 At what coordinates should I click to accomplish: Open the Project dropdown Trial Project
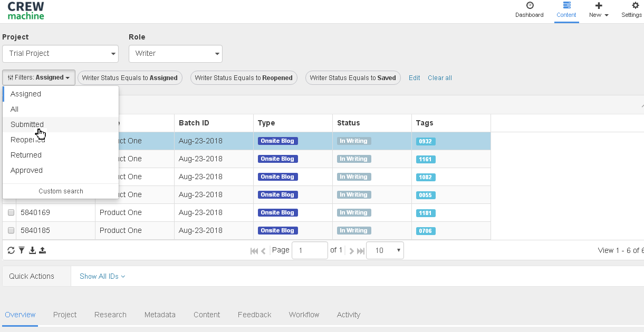[x=60, y=54]
